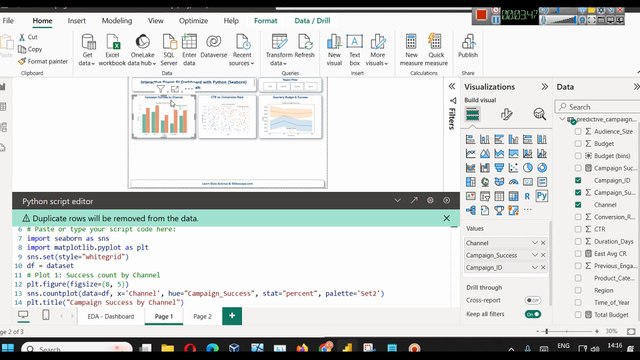Open Campaign_Success value field dropdown

[535, 255]
